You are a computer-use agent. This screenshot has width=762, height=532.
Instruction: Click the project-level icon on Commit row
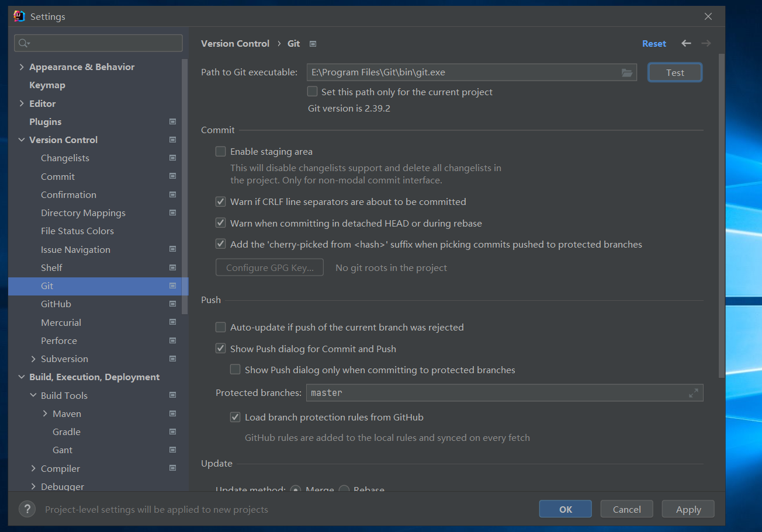172,176
